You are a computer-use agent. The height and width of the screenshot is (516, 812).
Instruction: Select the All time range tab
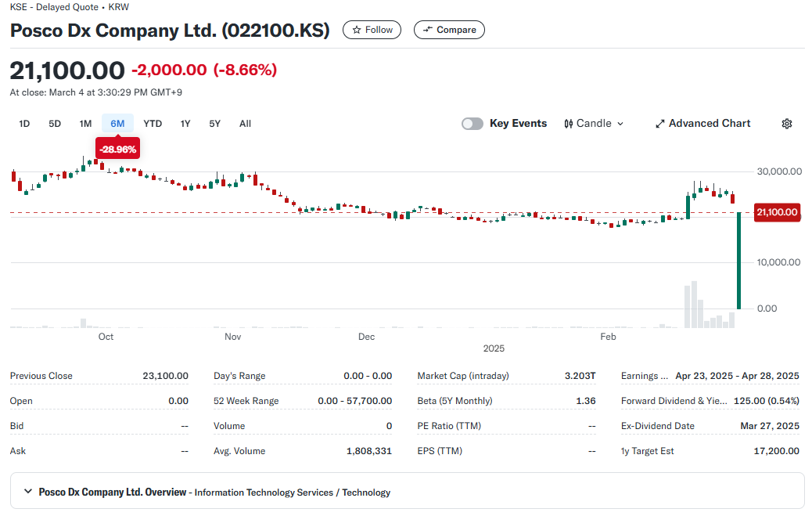click(245, 124)
